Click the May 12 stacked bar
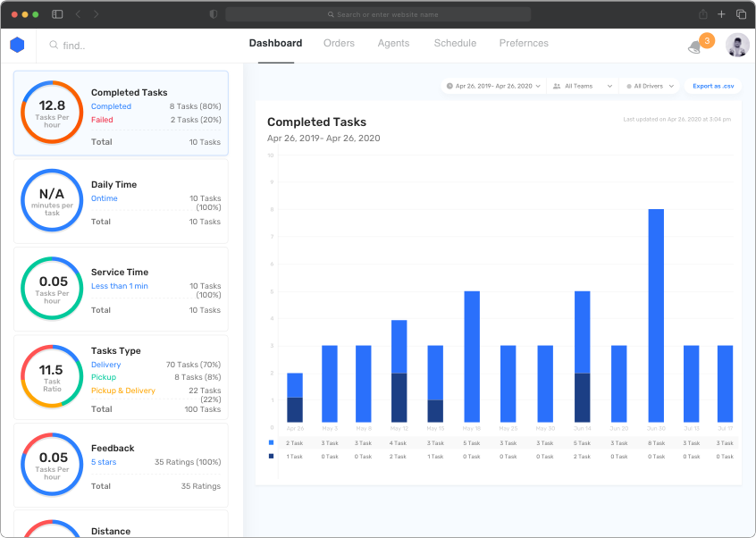 point(399,371)
